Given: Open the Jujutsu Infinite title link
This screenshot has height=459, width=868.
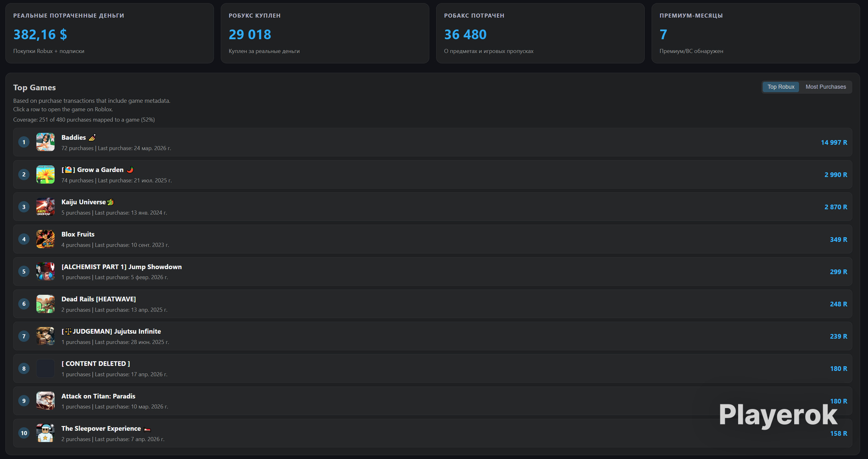Looking at the screenshot, I should (111, 331).
